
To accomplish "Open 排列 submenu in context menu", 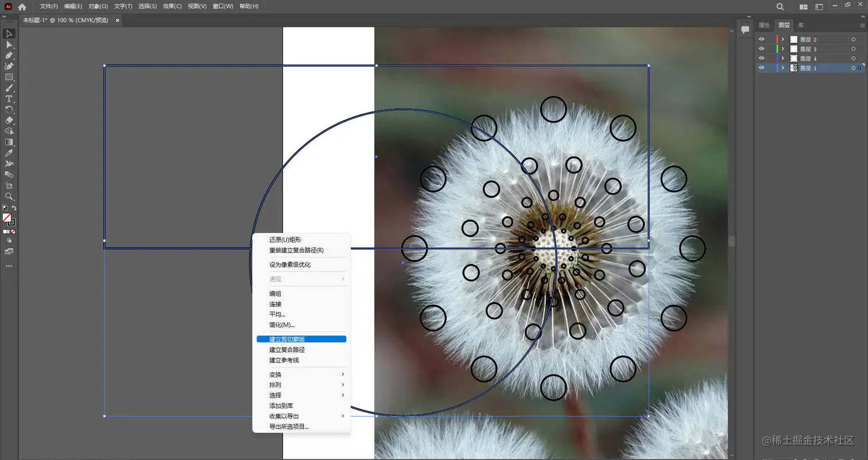I will pyautogui.click(x=301, y=385).
